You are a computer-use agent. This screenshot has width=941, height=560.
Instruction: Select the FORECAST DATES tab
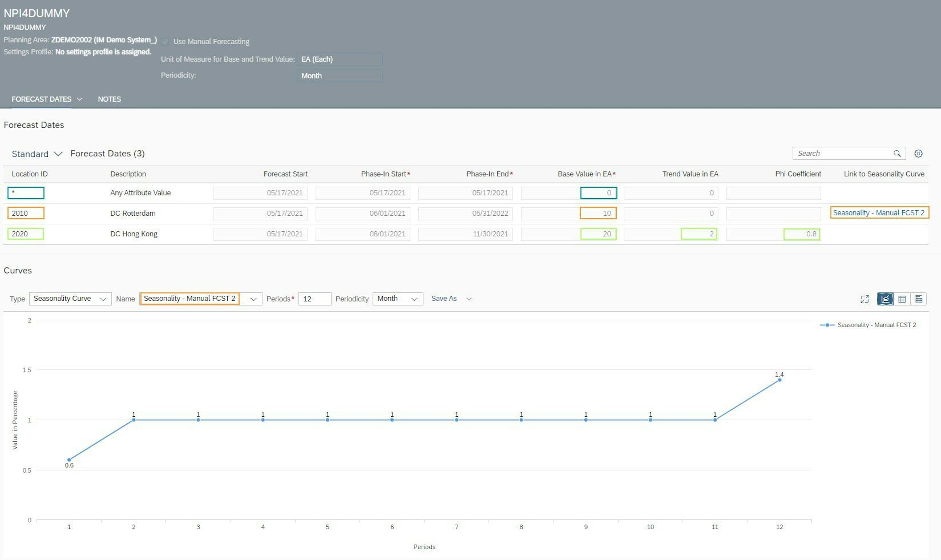(x=42, y=99)
